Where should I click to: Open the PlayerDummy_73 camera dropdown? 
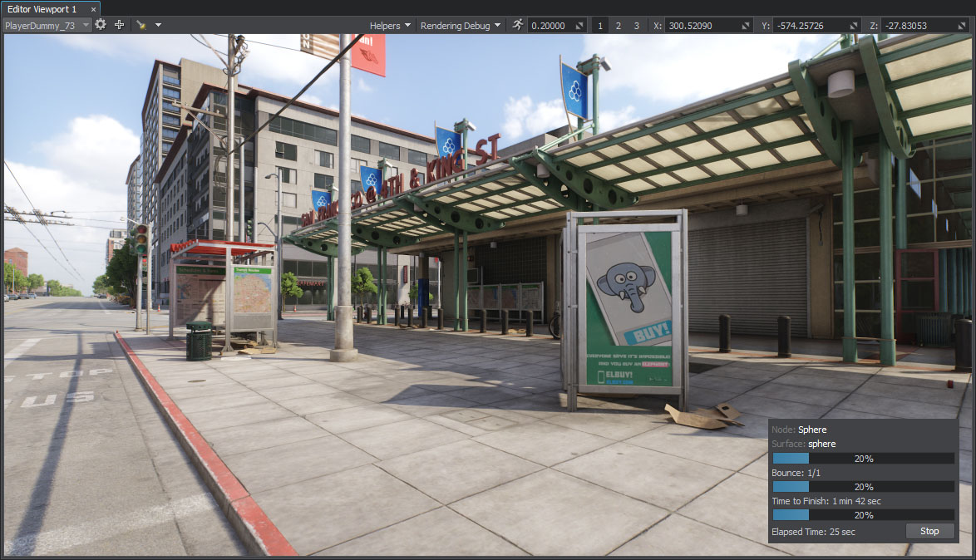coord(47,26)
